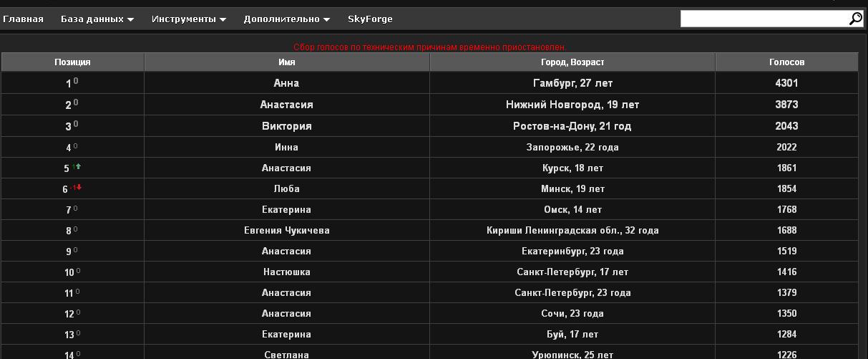Screen dimensions: 868x359
Task: Click position number 10 in the table
Action: pyautogui.click(x=69, y=272)
